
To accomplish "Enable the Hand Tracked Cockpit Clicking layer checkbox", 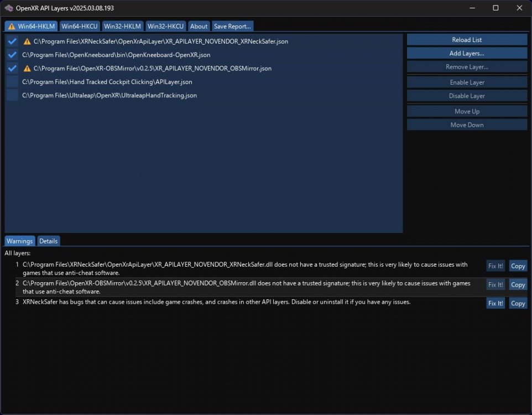I will click(x=12, y=81).
